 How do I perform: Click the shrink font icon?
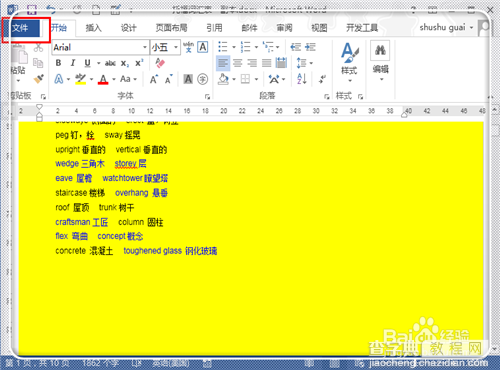pyautogui.click(x=169, y=79)
